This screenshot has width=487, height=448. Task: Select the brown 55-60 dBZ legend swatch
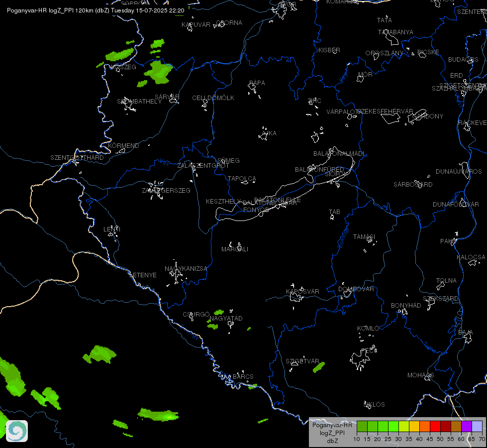(456, 426)
